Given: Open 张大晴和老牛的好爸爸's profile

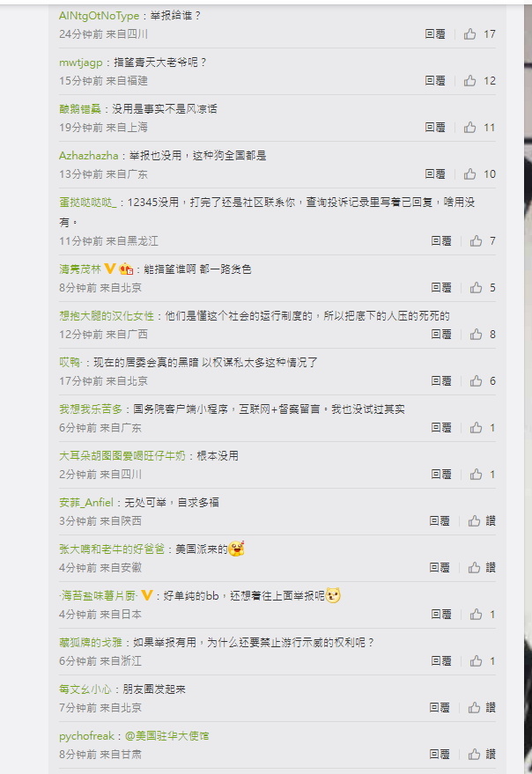Looking at the screenshot, I should coord(112,549).
